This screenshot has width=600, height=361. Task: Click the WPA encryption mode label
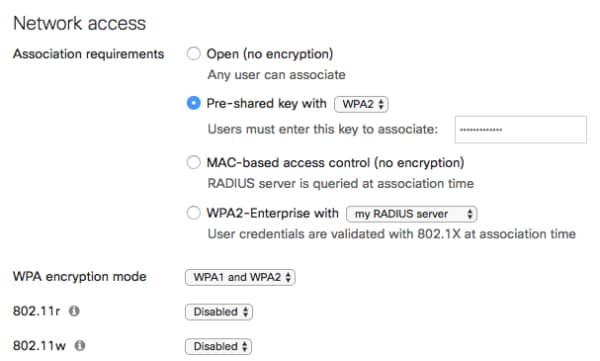(x=80, y=276)
